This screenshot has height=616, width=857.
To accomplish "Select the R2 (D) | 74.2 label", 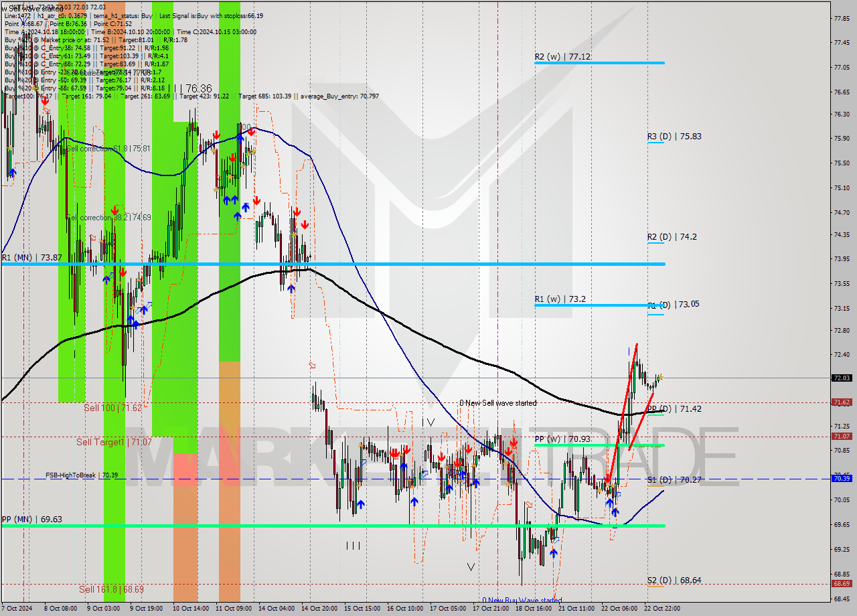I will pos(672,236).
